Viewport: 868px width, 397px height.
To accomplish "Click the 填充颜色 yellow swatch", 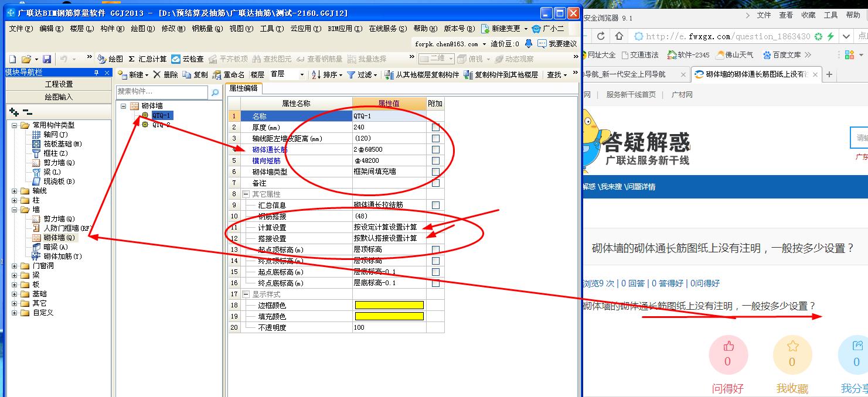I will click(x=389, y=316).
